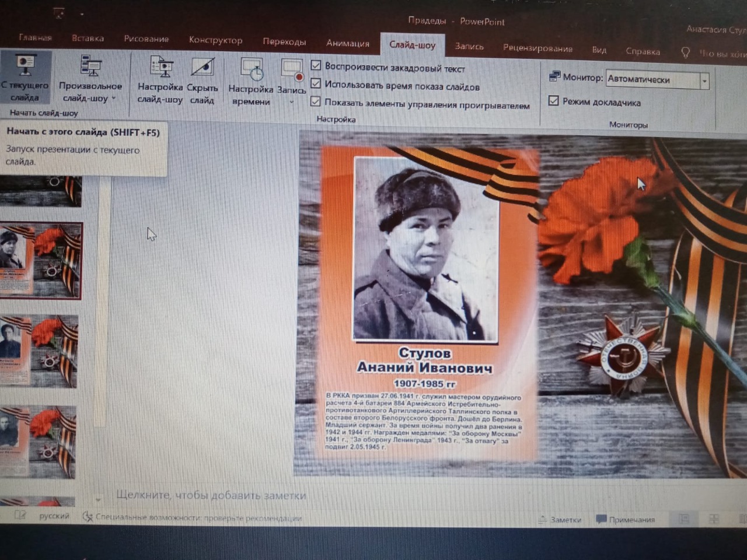The height and width of the screenshot is (560, 747).
Task: Click accessibility check status bar icon
Action: 88,517
